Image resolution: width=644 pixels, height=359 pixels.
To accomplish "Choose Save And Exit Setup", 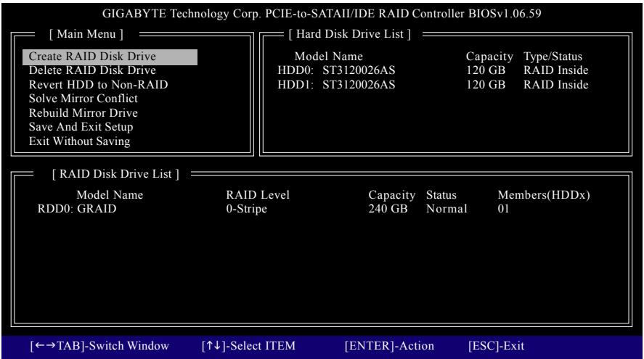I will click(81, 127).
